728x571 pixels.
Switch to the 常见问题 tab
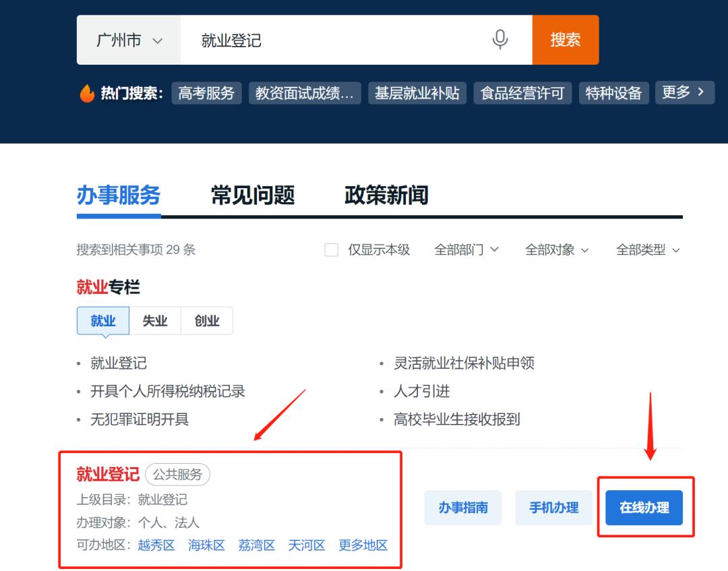pos(253,196)
